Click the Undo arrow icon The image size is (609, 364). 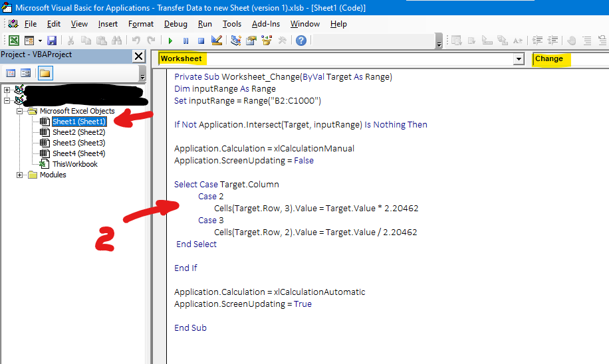136,41
